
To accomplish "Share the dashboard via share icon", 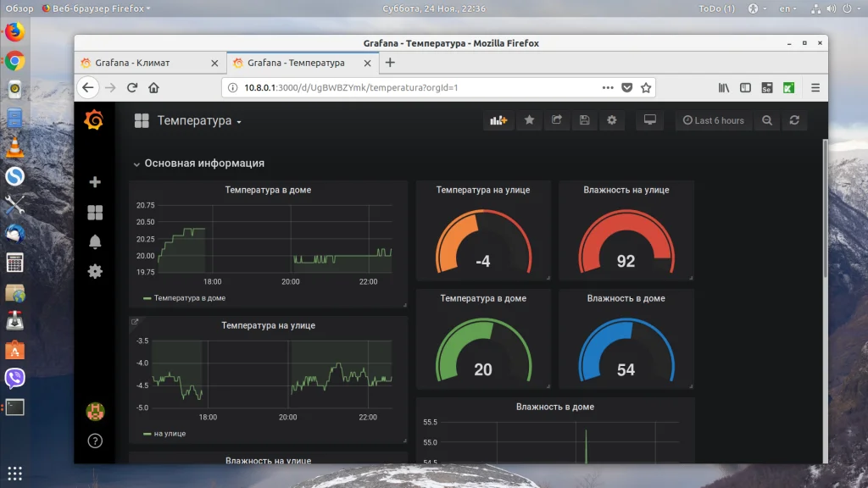I will pos(557,120).
